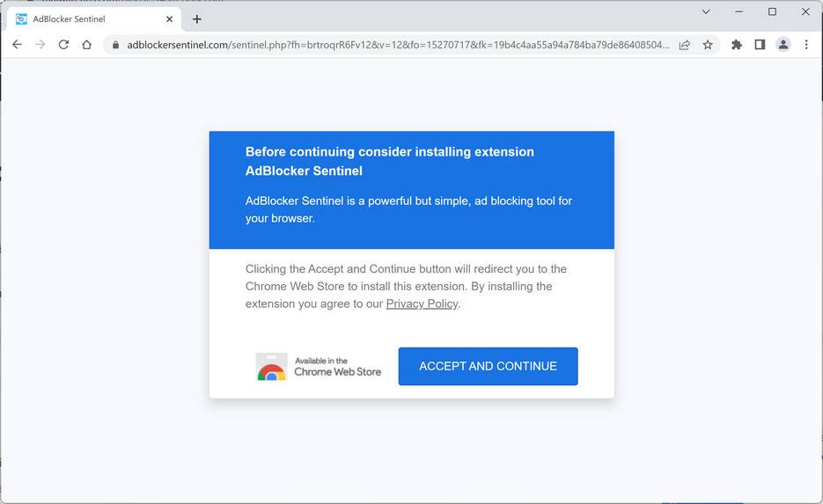Open the user profile avatar
823x504 pixels.
click(783, 45)
